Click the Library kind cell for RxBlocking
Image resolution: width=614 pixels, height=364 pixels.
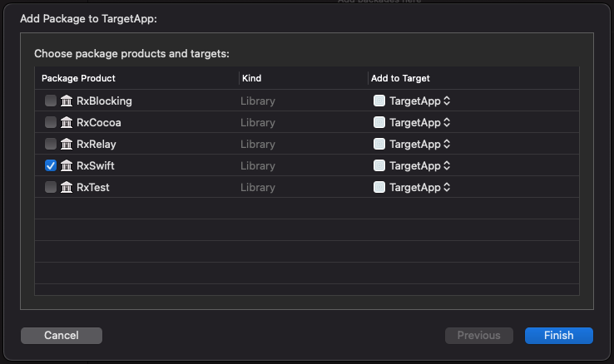258,101
